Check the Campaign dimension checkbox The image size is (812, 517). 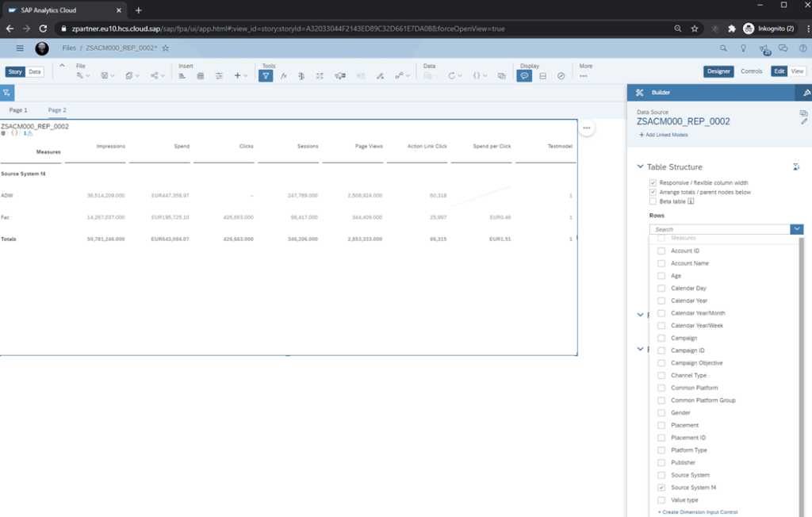(x=661, y=338)
